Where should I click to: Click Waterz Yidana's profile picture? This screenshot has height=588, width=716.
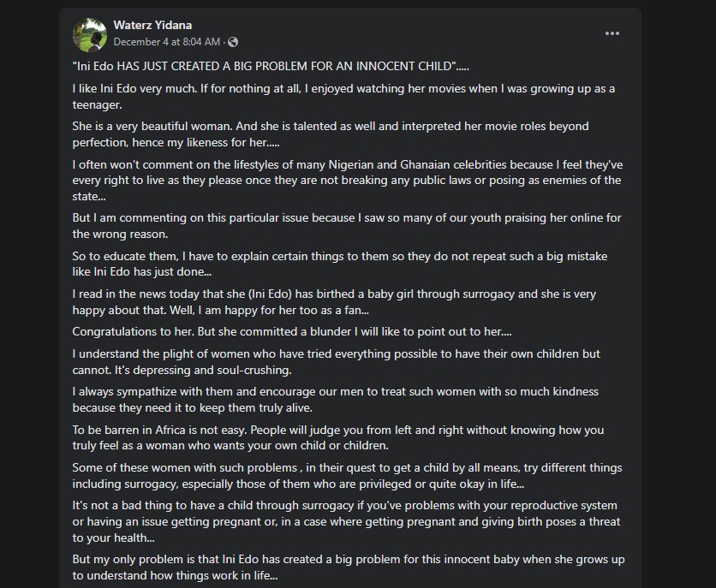coord(90,33)
